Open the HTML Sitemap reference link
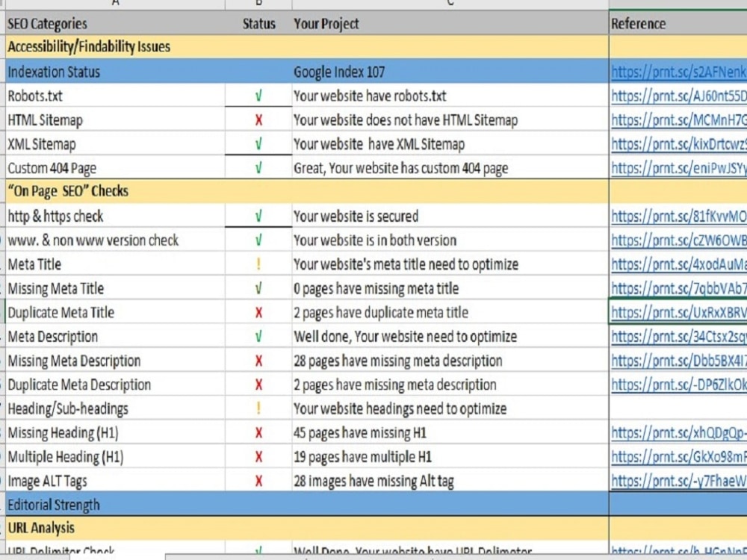 pyautogui.click(x=679, y=120)
